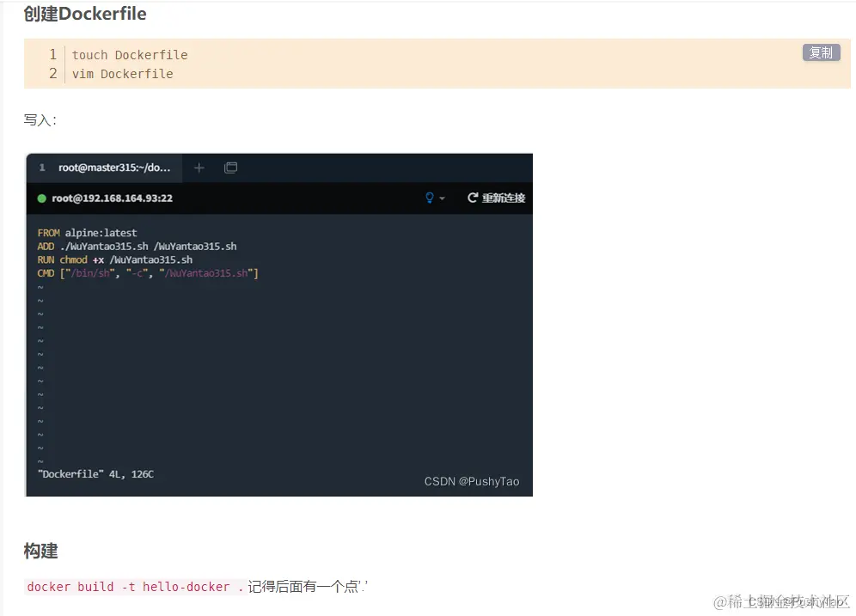
Task: Click the 构建 heading
Action: [x=41, y=551]
